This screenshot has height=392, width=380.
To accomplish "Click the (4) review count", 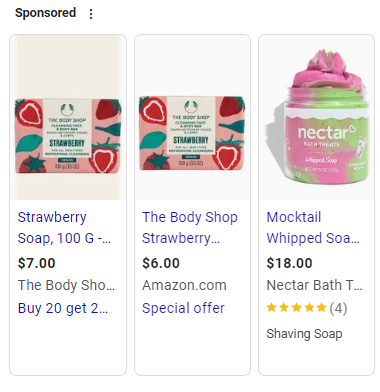I will [x=338, y=308].
